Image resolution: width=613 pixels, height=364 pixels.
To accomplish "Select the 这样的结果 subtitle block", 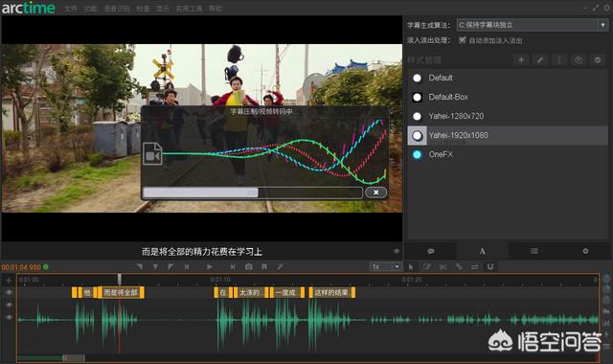I will pyautogui.click(x=332, y=293).
